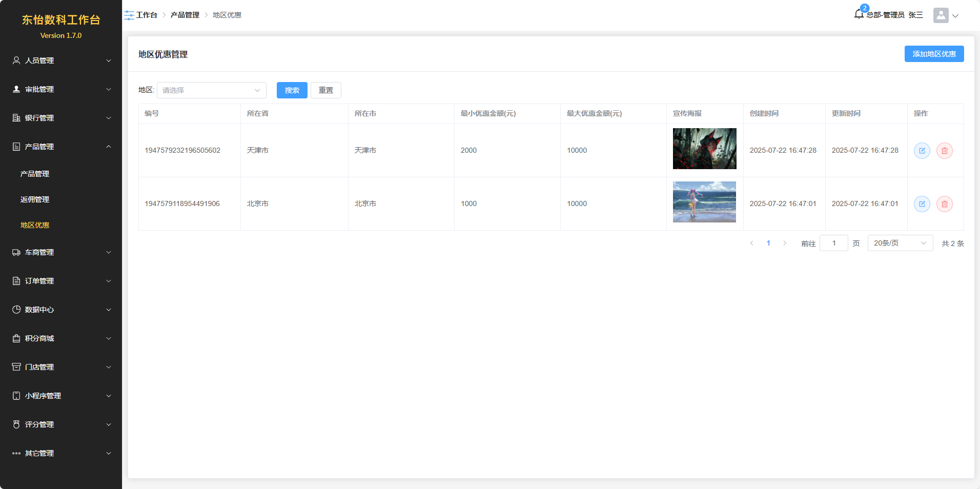The height and width of the screenshot is (489, 980).
Task: Toggle the sidebar collapse icon beside 工作台
Action: coord(129,15)
